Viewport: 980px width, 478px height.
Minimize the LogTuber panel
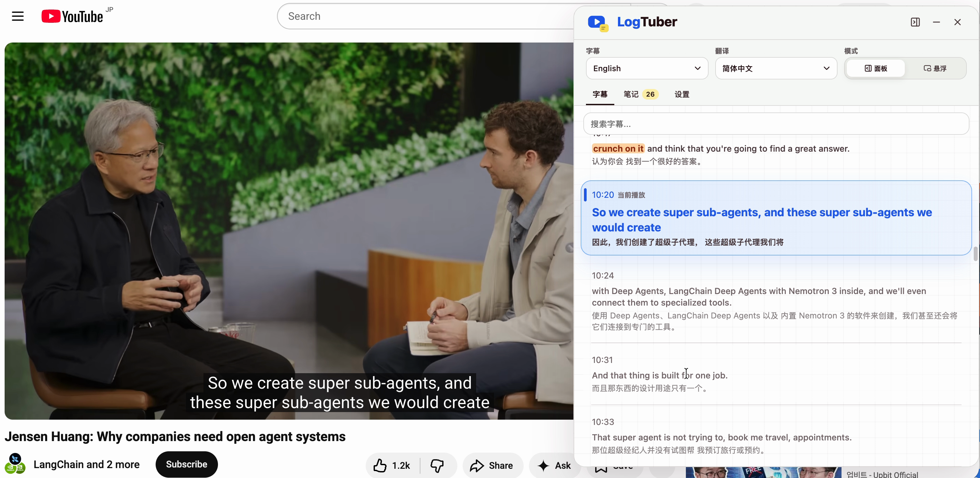936,22
